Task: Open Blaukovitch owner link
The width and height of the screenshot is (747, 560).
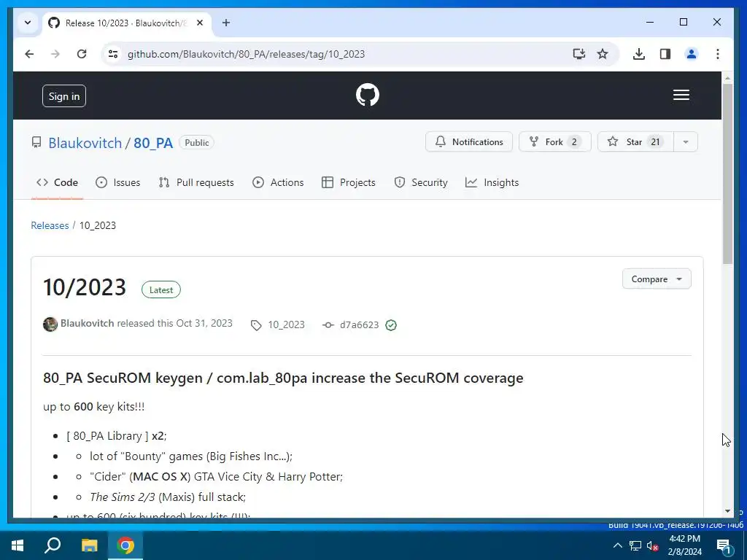Action: 85,143
